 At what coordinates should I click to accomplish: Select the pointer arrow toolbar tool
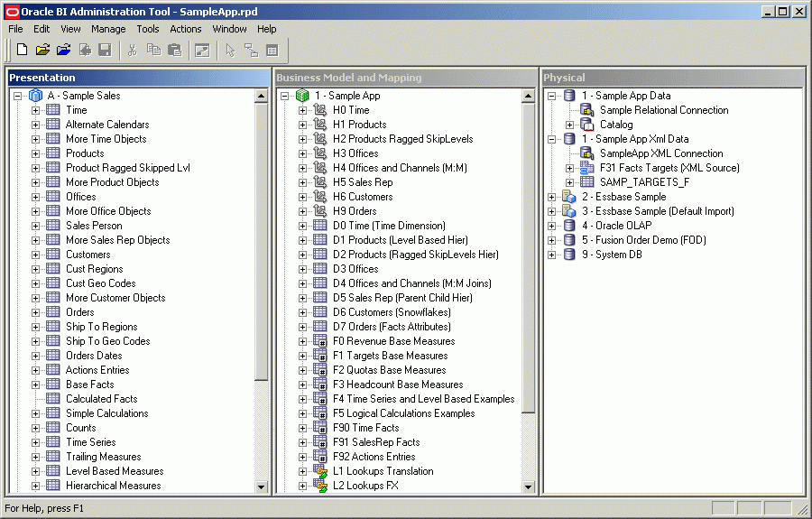230,50
